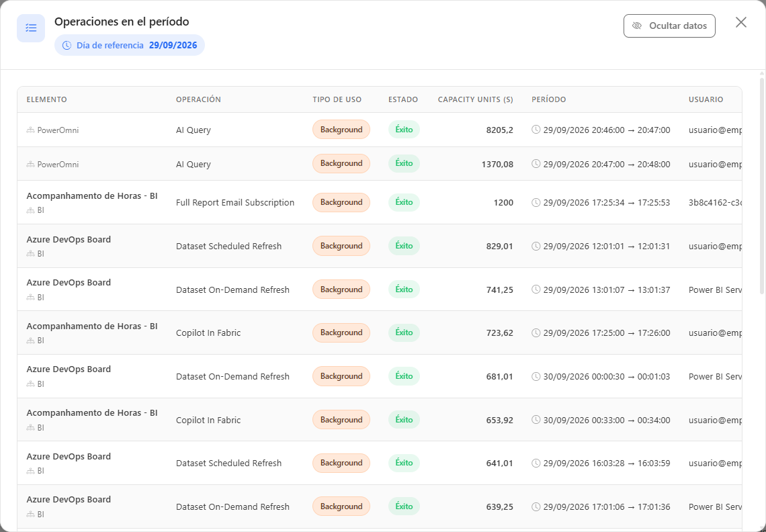Click the clock icon beside Día de referencia

point(67,46)
